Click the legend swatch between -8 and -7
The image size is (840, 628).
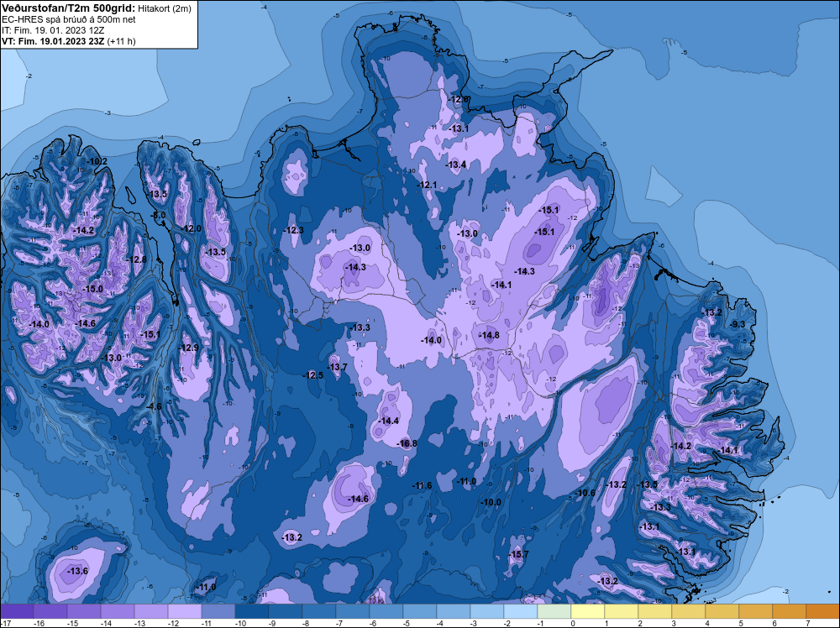[x=319, y=611]
